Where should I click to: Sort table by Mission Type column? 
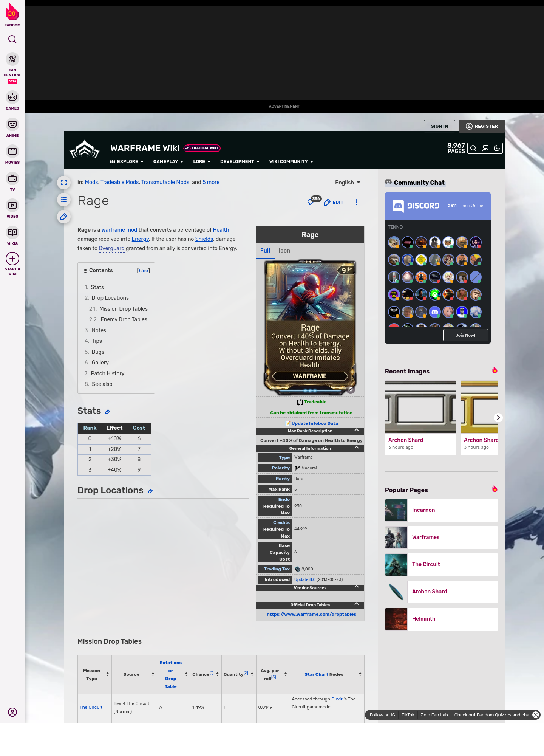point(95,674)
